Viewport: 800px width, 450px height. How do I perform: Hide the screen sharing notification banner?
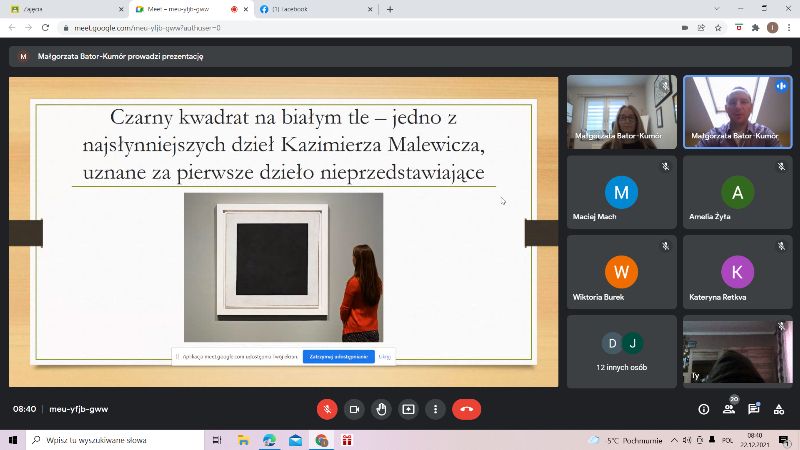384,357
